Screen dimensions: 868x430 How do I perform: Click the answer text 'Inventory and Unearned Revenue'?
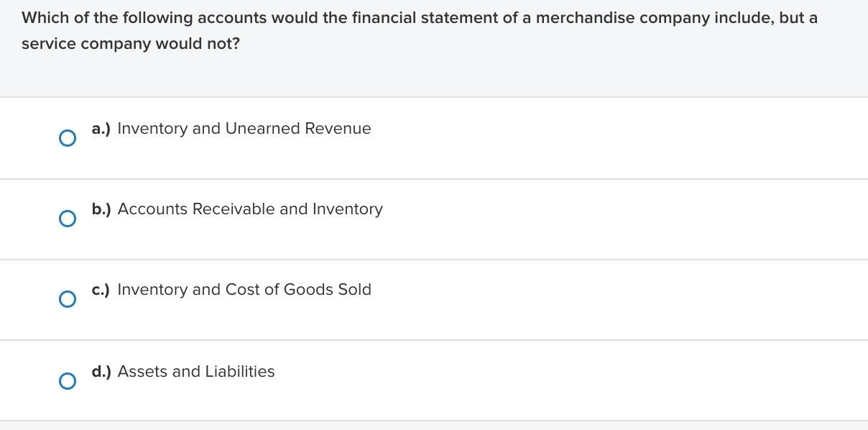pyautogui.click(x=244, y=128)
